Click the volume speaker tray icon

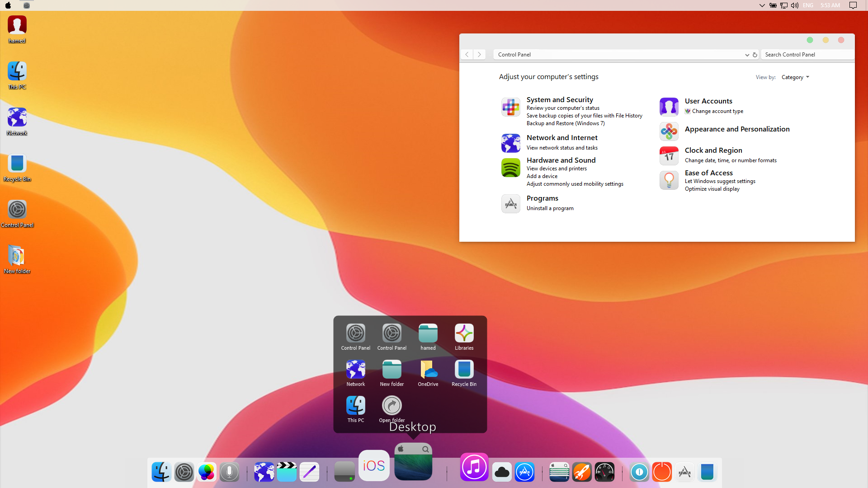794,5
